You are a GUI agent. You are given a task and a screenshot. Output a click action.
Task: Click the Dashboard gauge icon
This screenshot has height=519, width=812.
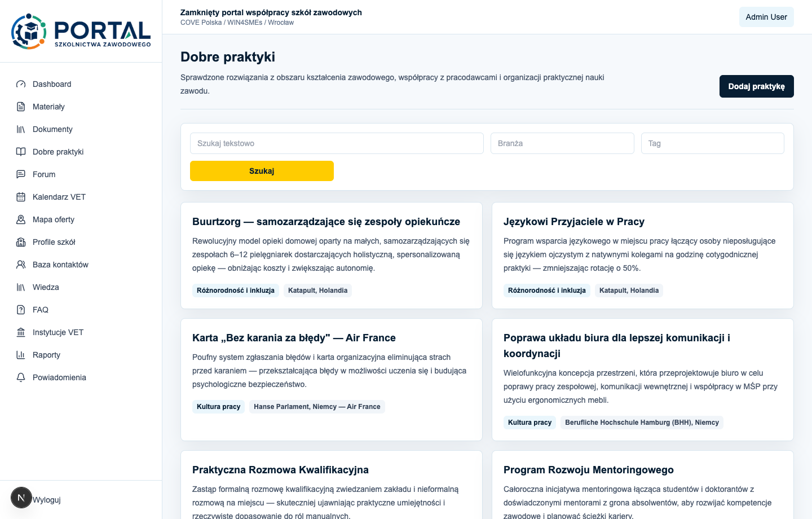(x=21, y=84)
